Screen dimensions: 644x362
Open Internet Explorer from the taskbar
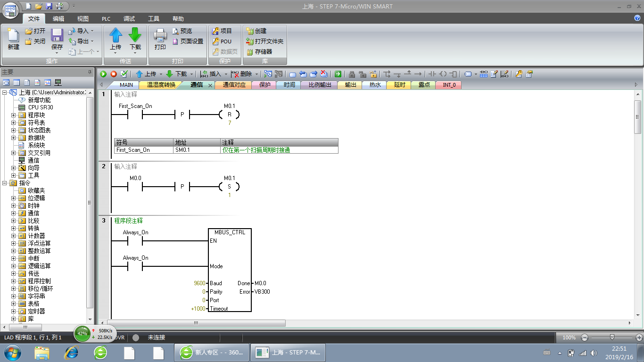(x=71, y=352)
